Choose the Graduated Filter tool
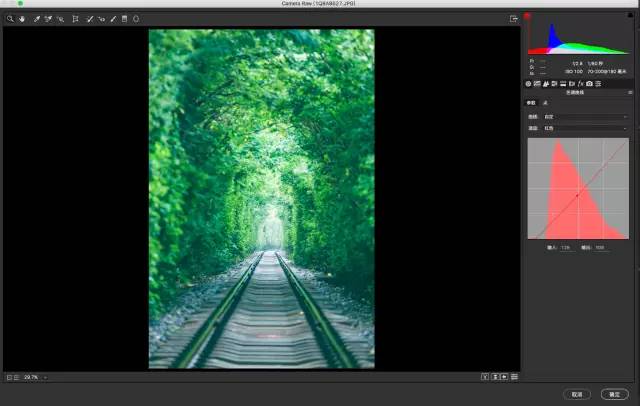This screenshot has width=640, height=406. coord(124,18)
